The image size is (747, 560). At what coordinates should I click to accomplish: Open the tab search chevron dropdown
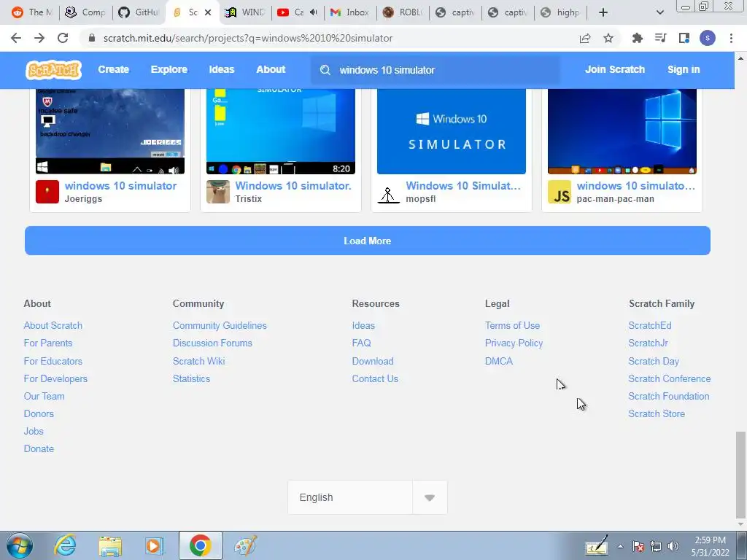(x=659, y=12)
